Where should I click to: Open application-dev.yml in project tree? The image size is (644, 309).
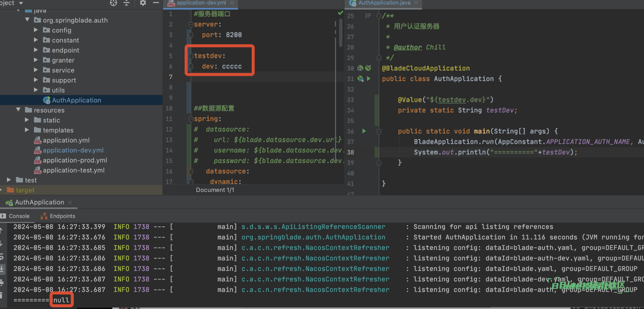[73, 150]
